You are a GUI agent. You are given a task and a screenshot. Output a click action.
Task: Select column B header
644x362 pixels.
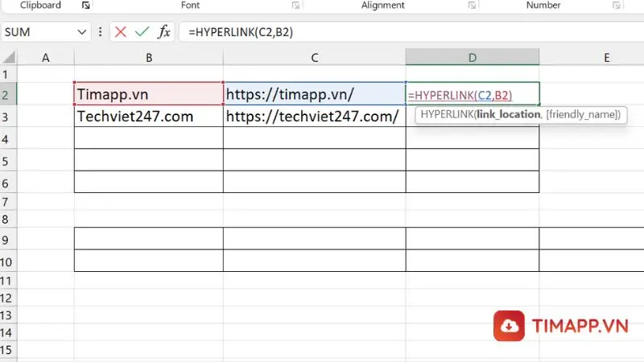click(x=149, y=57)
